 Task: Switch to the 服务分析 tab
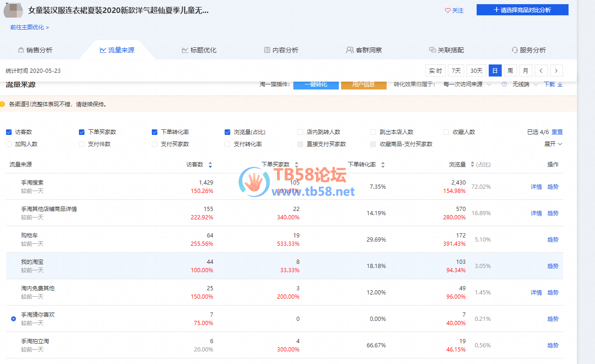click(529, 50)
